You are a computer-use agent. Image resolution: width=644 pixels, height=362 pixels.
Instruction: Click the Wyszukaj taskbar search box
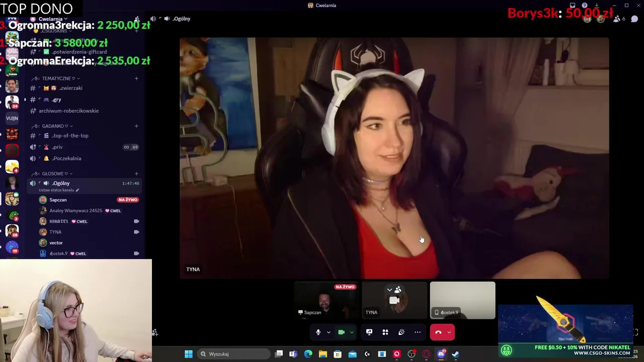tap(234, 354)
